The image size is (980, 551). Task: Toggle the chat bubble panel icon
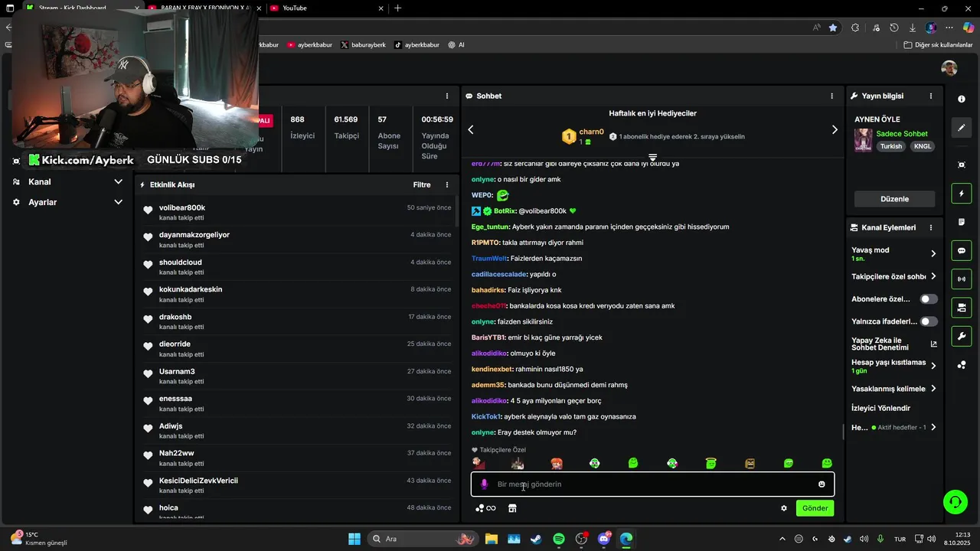point(962,250)
